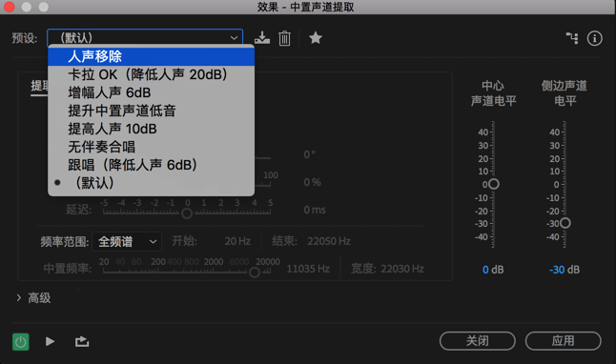Screen dimensions: 616x364
Task: Click the 开始 20 Hz value
Action: [x=237, y=241]
